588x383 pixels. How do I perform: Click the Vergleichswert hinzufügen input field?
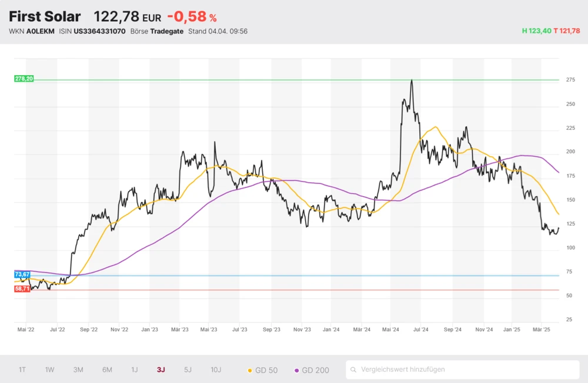coord(465,370)
